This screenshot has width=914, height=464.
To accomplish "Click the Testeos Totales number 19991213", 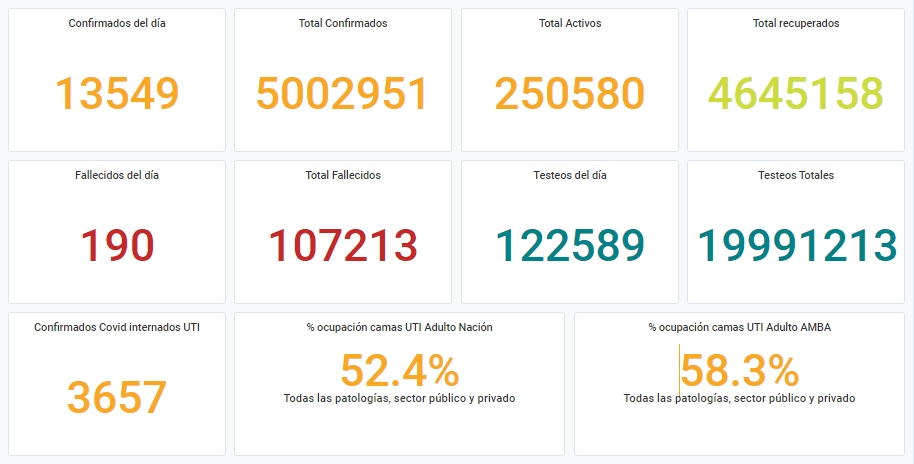I will 797,245.
